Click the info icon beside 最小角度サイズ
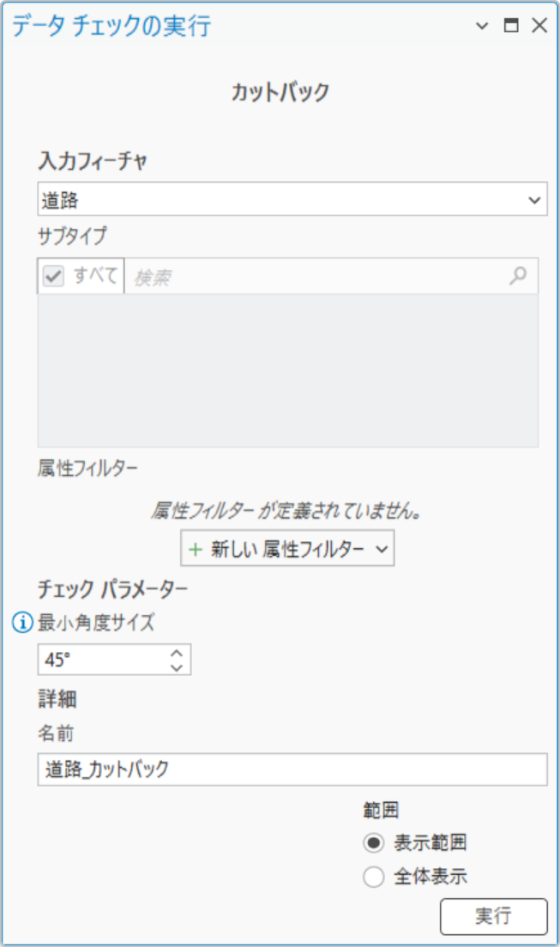The height and width of the screenshot is (947, 560). (22, 622)
